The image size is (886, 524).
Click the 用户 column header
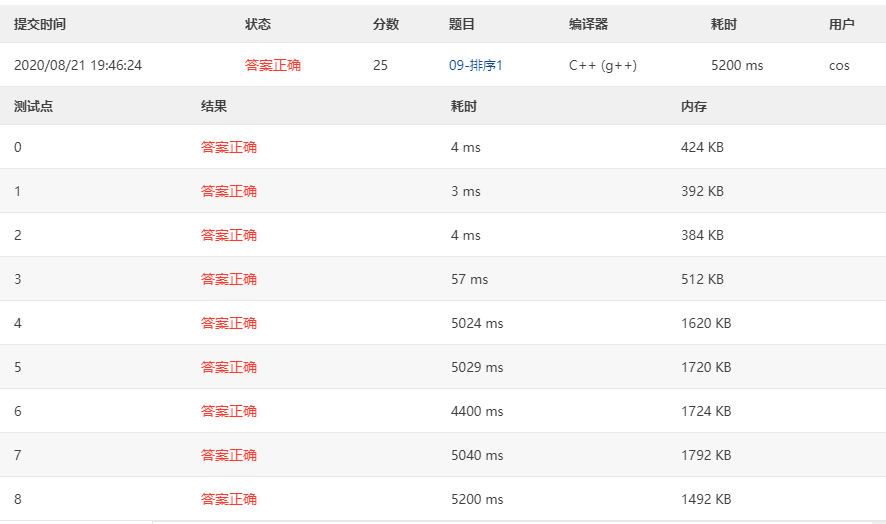click(841, 24)
